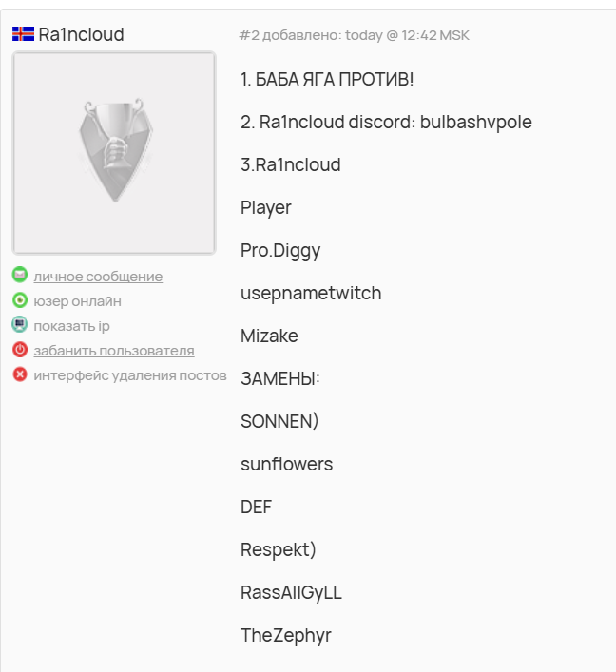Screen dimensions: 616x672
Task: Click the teal show IP computer icon
Action: point(20,324)
